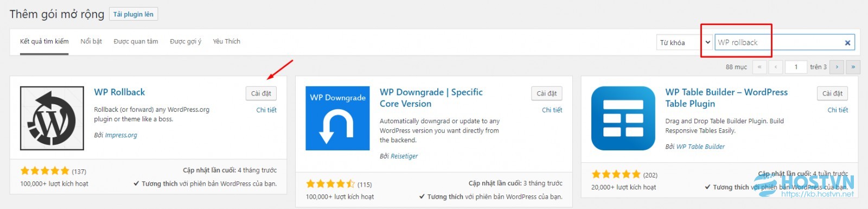
Task: Open Chi tiết link for WP Table Builder
Action: pos(838,110)
